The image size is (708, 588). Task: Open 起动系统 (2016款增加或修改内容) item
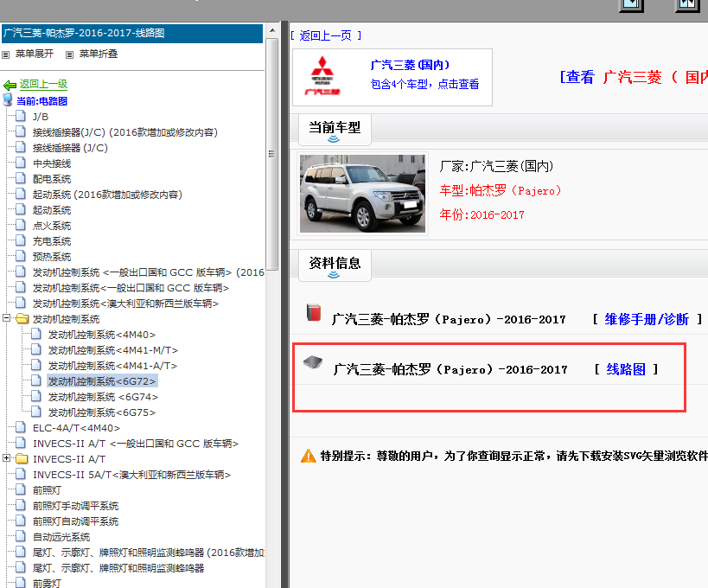107,195
